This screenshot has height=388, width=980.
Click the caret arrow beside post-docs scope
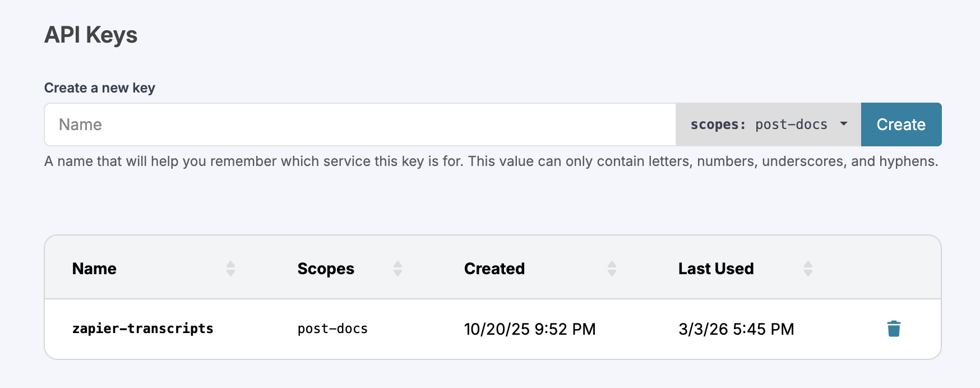coord(844,124)
